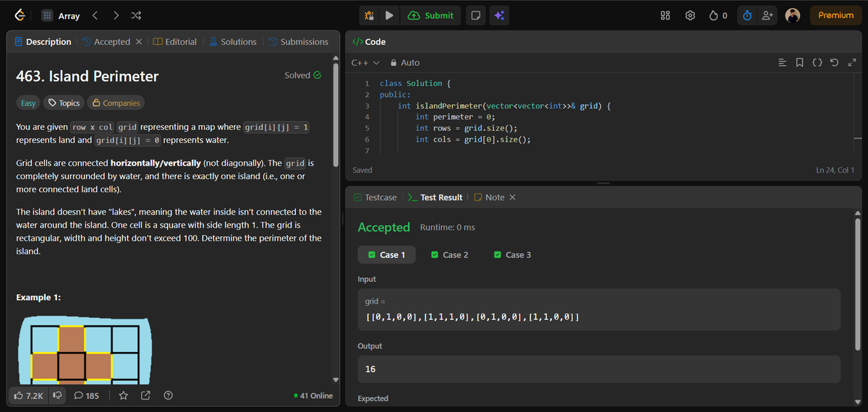This screenshot has width=868, height=412.
Task: Select Case 3 result
Action: [x=513, y=254]
